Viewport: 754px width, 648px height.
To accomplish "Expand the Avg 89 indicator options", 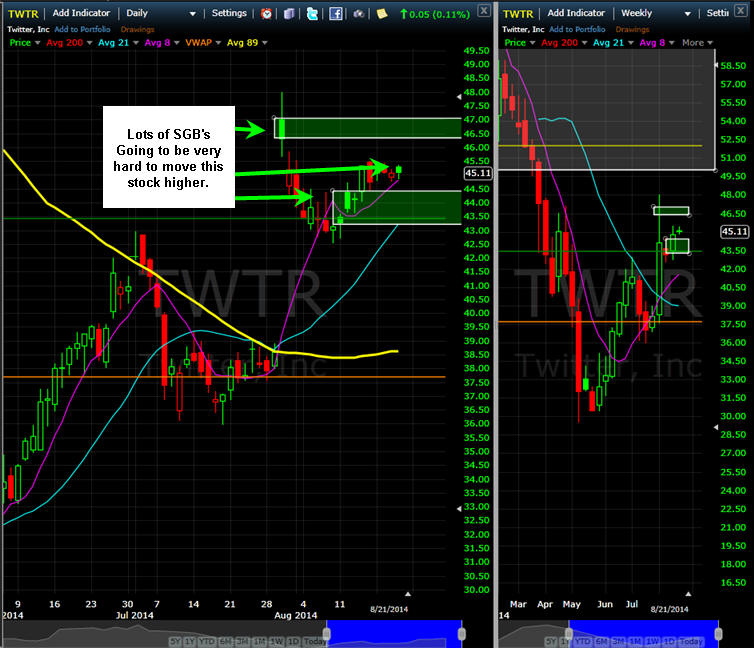I will [264, 43].
